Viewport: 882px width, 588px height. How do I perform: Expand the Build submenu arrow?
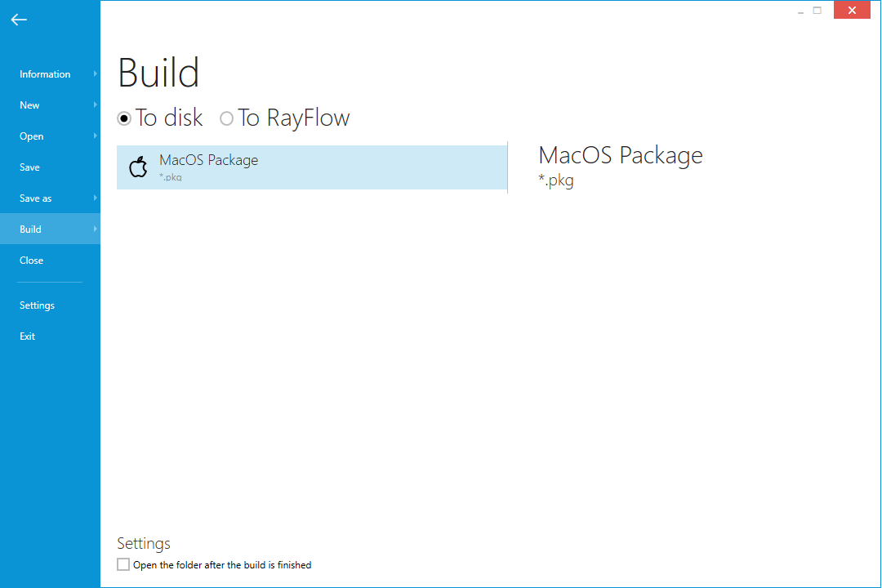(x=95, y=229)
